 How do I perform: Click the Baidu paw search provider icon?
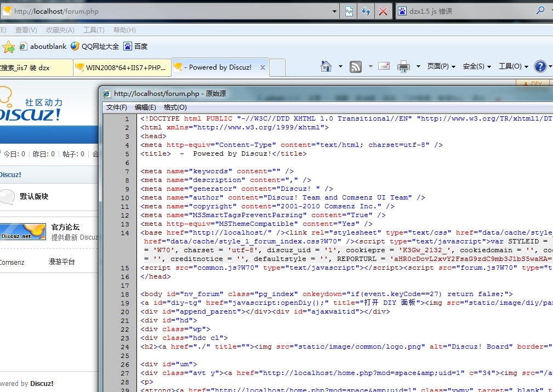tap(402, 12)
